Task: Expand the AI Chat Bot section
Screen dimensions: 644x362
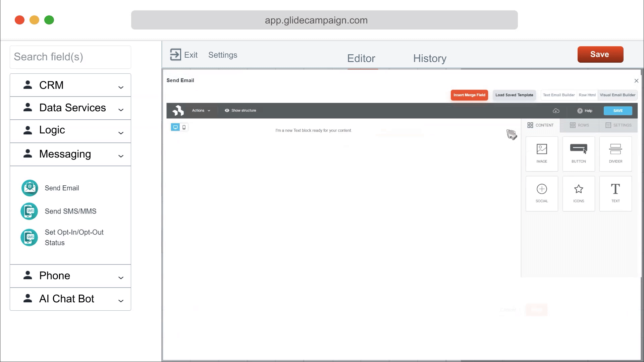Action: click(70, 299)
